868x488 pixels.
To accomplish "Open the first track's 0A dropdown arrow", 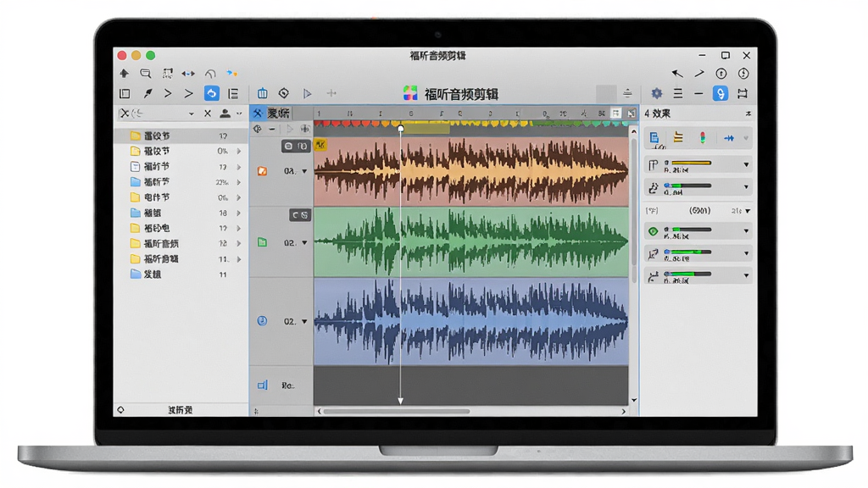I will point(304,171).
